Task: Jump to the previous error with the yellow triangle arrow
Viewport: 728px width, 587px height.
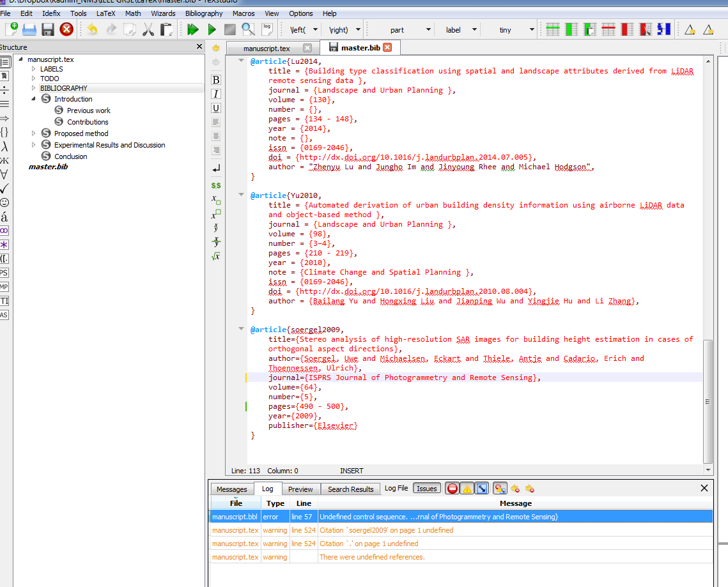Action: pos(515,488)
